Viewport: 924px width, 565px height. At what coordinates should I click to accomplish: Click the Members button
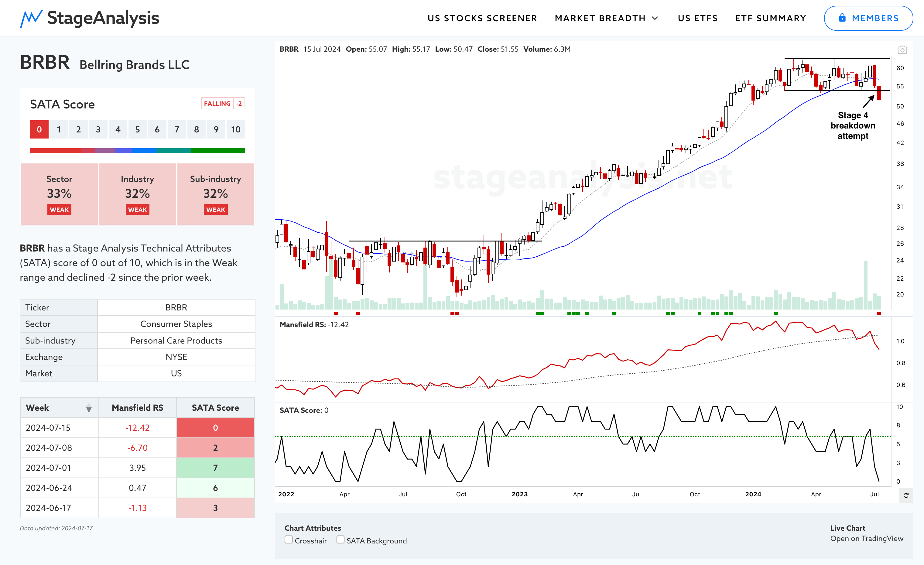[868, 18]
